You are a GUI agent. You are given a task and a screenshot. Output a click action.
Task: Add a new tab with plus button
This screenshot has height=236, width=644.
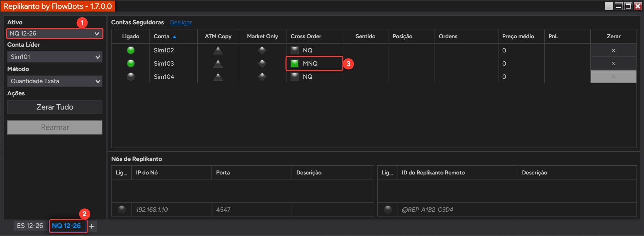92,226
